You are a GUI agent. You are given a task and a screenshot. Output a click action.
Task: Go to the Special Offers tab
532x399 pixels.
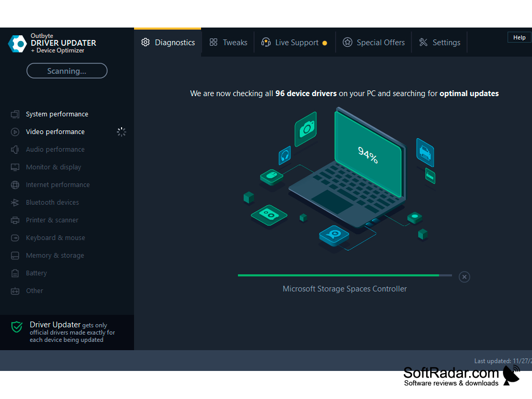[374, 43]
